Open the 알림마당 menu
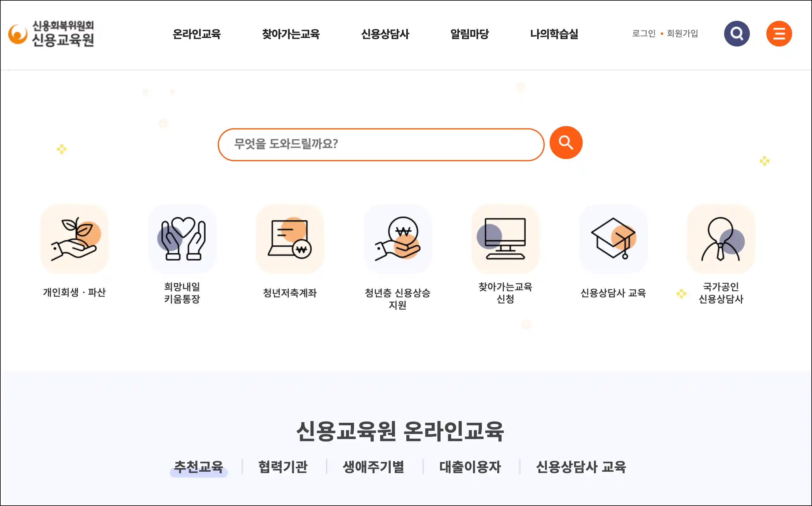The height and width of the screenshot is (506, 812). (469, 34)
